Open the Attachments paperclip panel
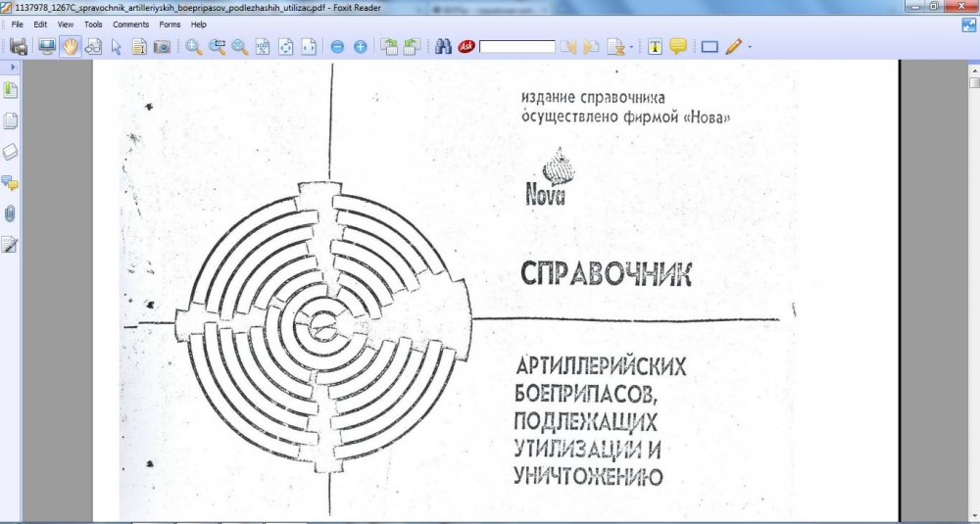The image size is (980, 524). 10,214
